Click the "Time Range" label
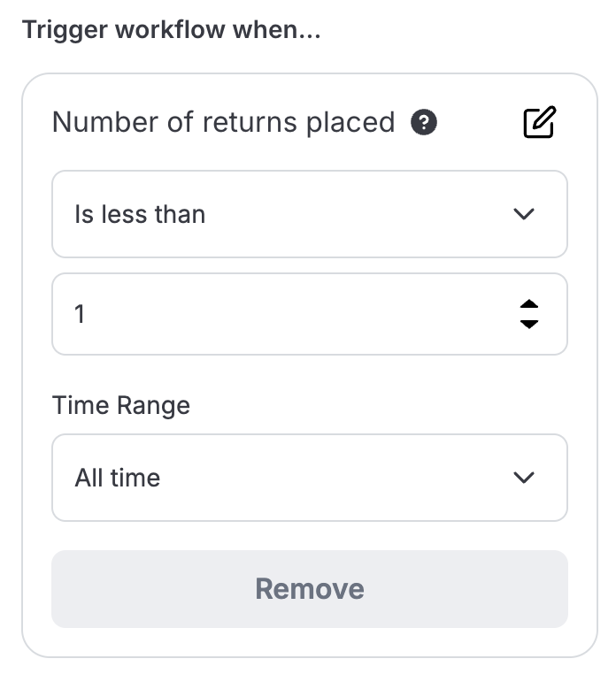 point(121,406)
